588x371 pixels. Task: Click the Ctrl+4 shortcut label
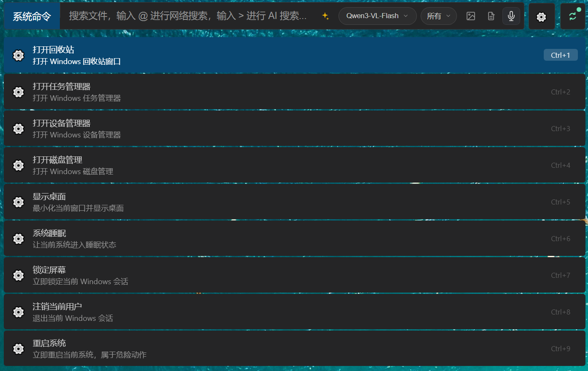tap(561, 165)
